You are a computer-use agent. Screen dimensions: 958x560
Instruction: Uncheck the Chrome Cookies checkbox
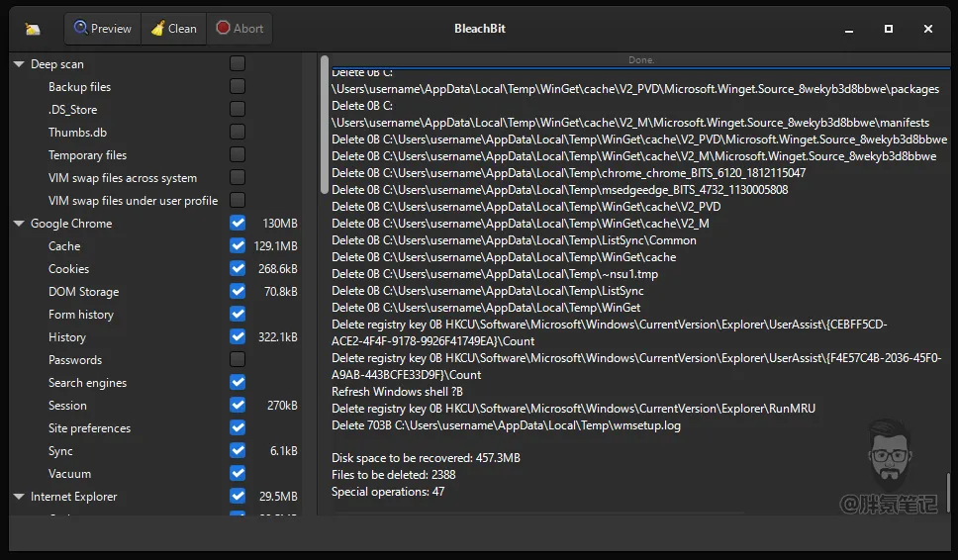coord(238,268)
